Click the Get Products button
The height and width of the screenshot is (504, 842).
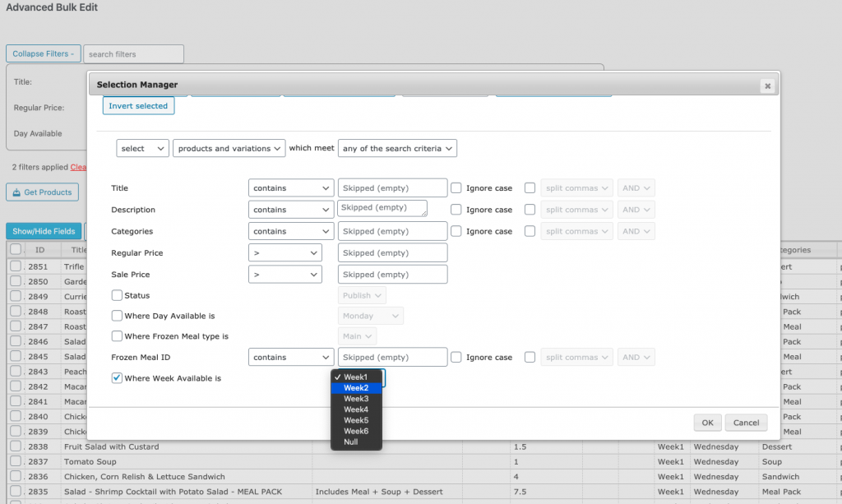tap(43, 192)
